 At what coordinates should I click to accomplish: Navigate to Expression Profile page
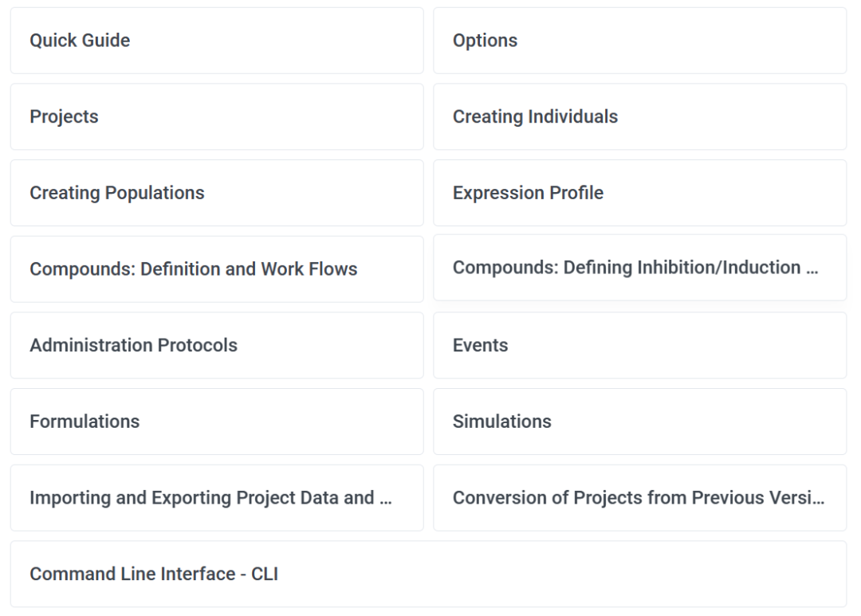point(639,193)
